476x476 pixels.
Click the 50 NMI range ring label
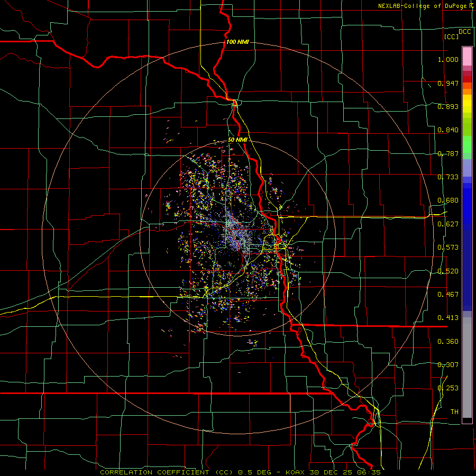[x=237, y=140]
